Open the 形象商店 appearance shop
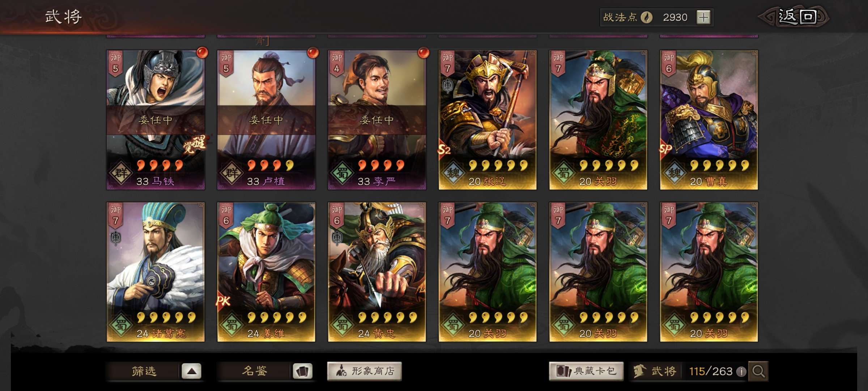Viewport: 868px width, 391px height. tap(364, 371)
